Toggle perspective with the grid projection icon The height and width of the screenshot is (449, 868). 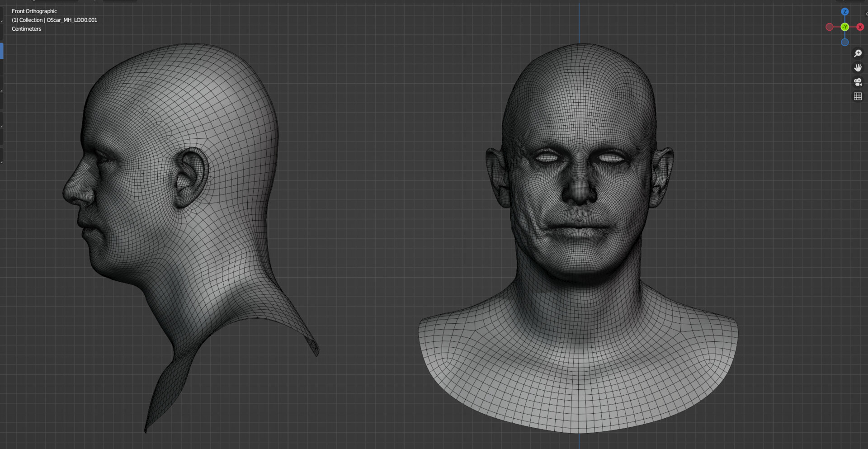tap(858, 96)
